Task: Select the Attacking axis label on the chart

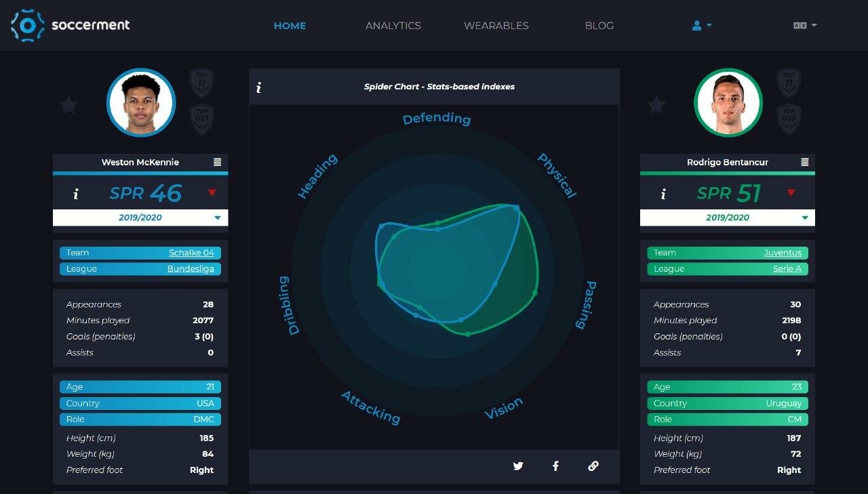Action: (x=370, y=407)
